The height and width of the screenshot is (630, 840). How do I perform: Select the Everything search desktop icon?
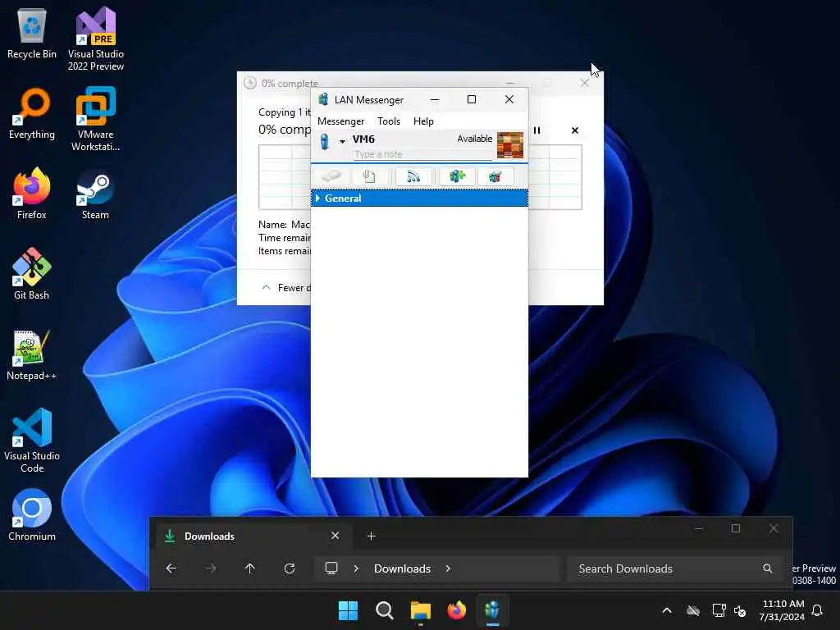click(x=32, y=114)
